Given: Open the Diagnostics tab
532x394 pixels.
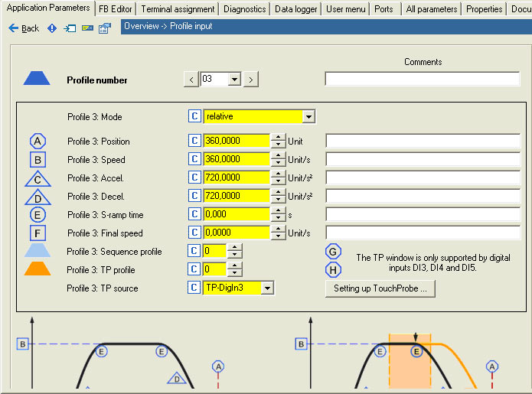Looking at the screenshot, I should [x=245, y=9].
